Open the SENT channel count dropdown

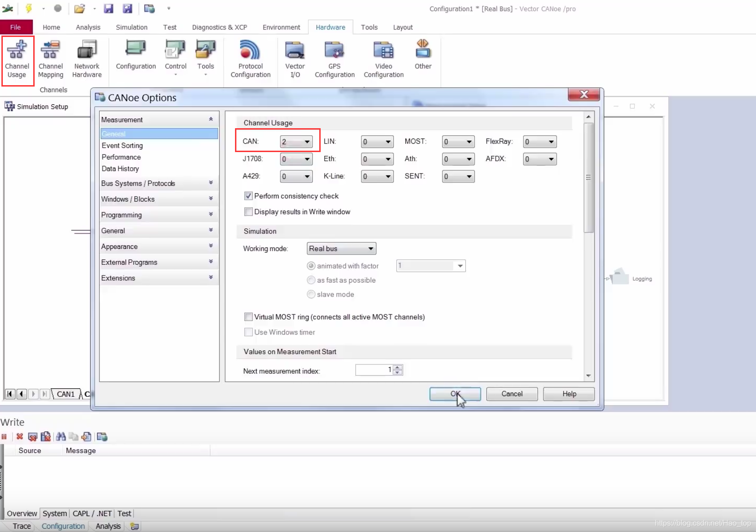coord(458,176)
